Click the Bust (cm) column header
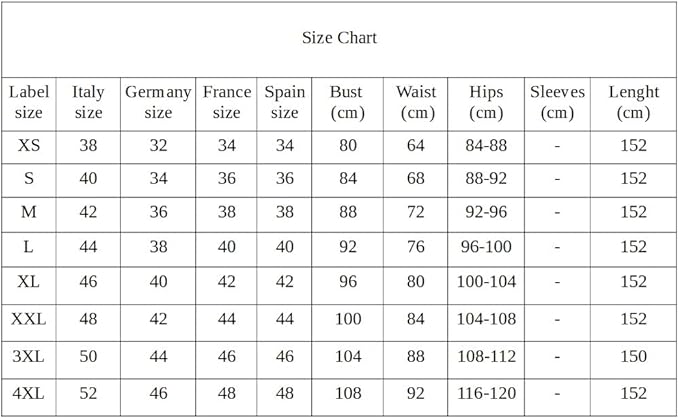 pos(347,102)
